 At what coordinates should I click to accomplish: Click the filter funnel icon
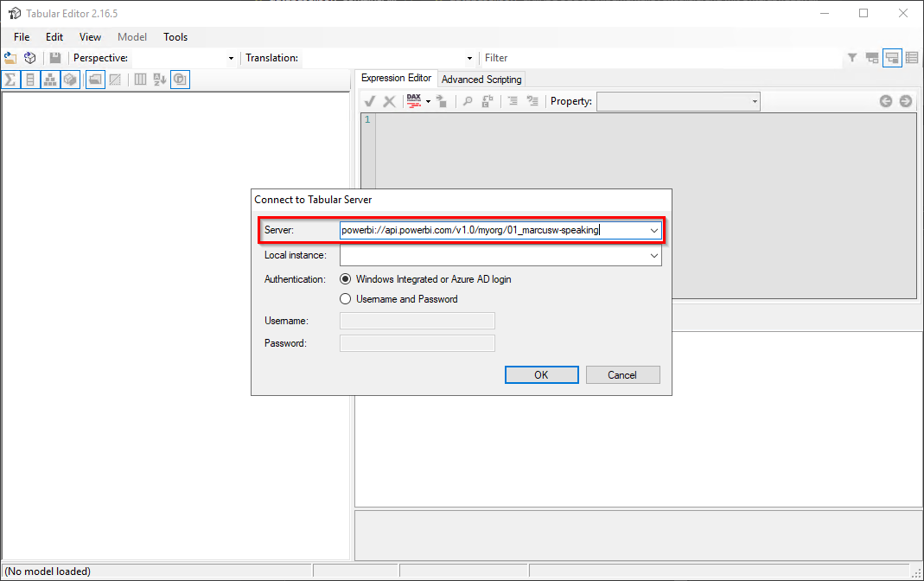852,58
